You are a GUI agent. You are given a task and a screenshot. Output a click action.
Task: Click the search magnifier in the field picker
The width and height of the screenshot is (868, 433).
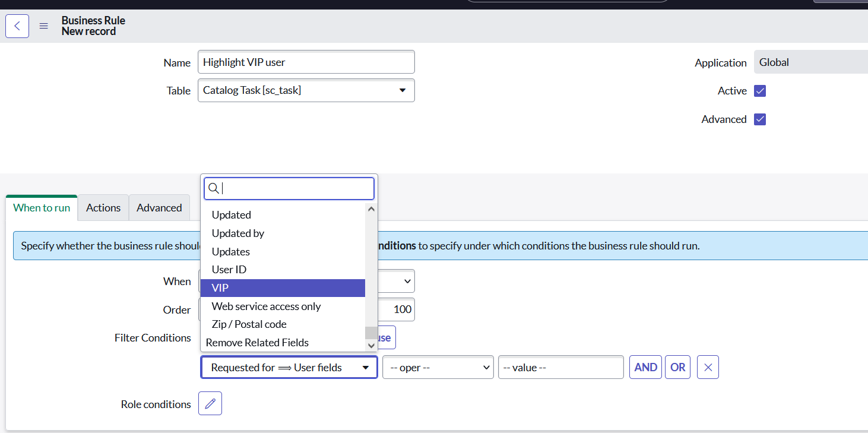point(214,188)
